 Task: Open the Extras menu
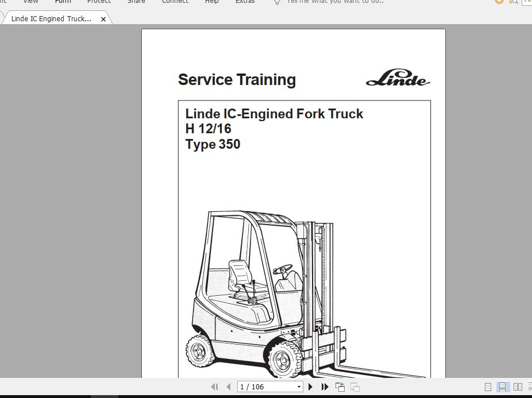(x=245, y=1)
